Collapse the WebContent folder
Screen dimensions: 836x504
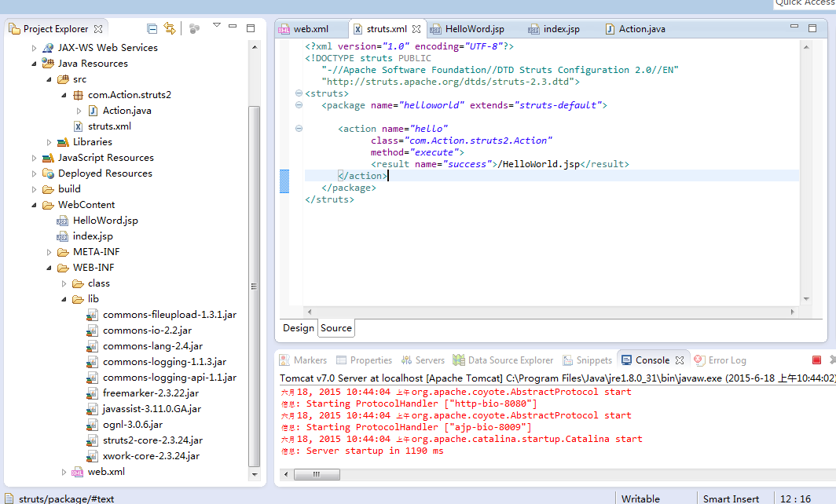[35, 205]
